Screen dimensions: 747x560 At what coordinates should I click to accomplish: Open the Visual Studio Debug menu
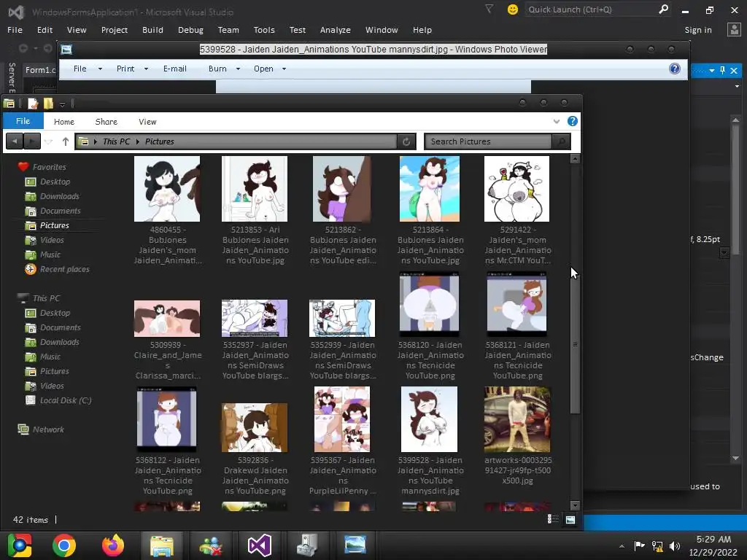(x=190, y=30)
